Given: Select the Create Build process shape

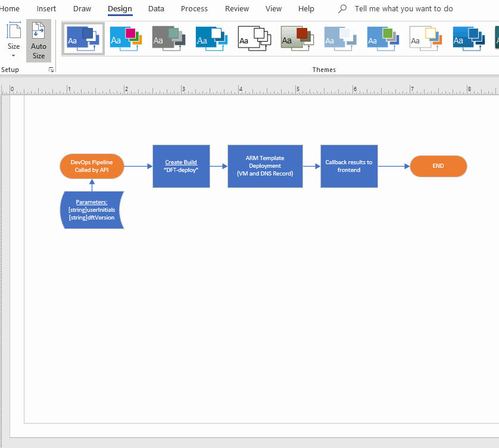Looking at the screenshot, I should tap(181, 166).
